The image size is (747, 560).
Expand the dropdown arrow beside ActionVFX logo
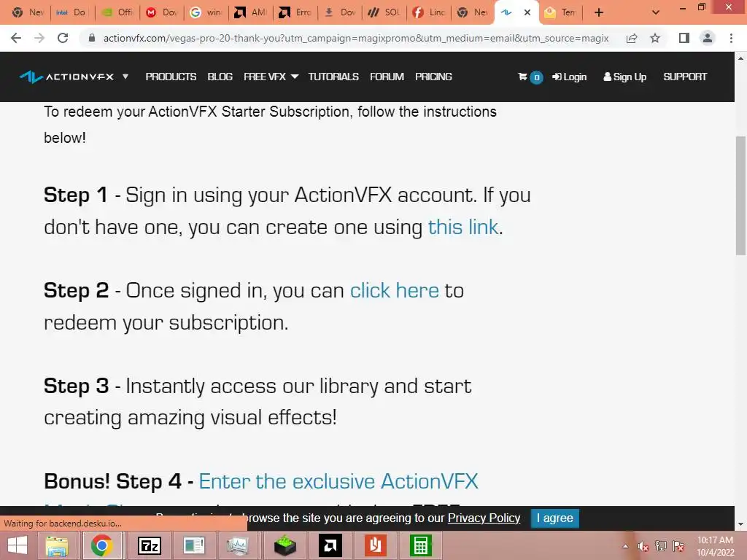(x=125, y=76)
